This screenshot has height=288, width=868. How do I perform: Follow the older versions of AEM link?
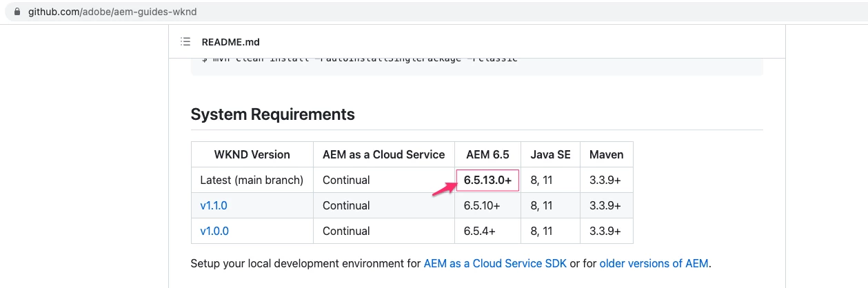[654, 263]
